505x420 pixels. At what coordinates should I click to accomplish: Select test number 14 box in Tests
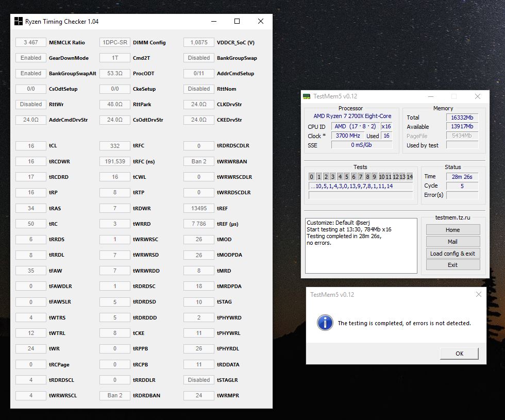[410, 176]
